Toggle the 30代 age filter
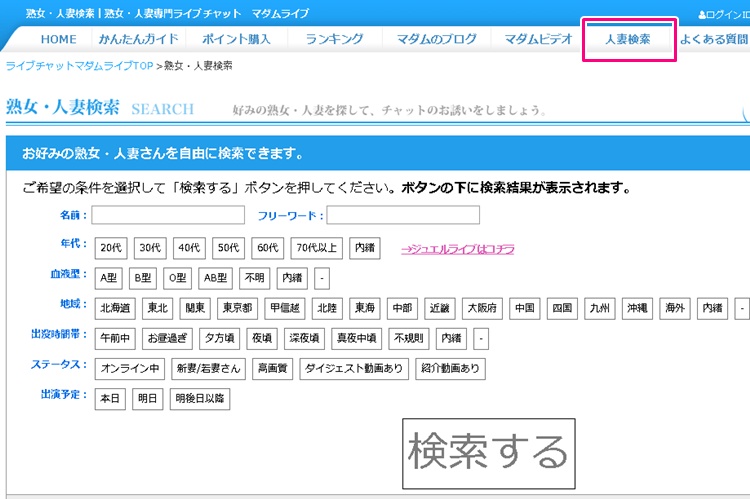The width and height of the screenshot is (750, 499). point(150,248)
